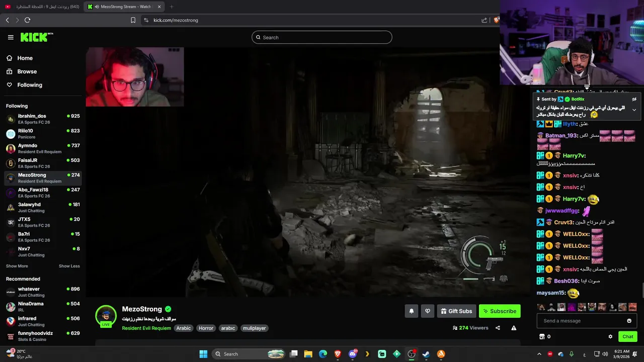Click the Horror tag

(x=206, y=328)
